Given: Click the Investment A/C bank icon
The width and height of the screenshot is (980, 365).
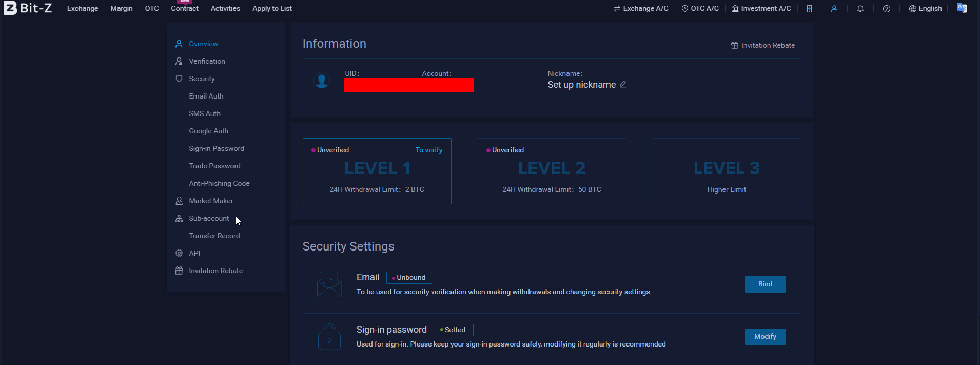Looking at the screenshot, I should 735,9.
